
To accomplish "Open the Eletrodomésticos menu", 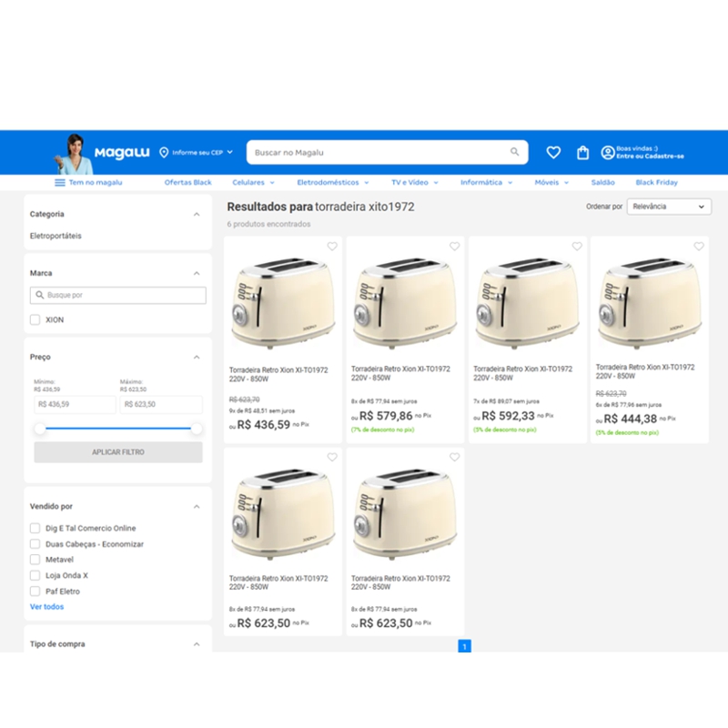I will pyautogui.click(x=333, y=183).
